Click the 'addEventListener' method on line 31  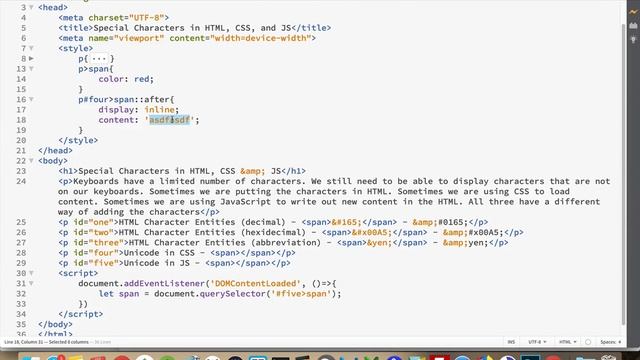(x=164, y=283)
